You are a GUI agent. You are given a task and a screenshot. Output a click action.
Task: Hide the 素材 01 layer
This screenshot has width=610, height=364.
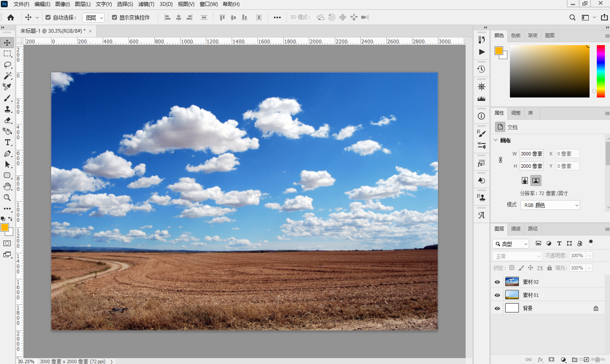click(x=497, y=295)
